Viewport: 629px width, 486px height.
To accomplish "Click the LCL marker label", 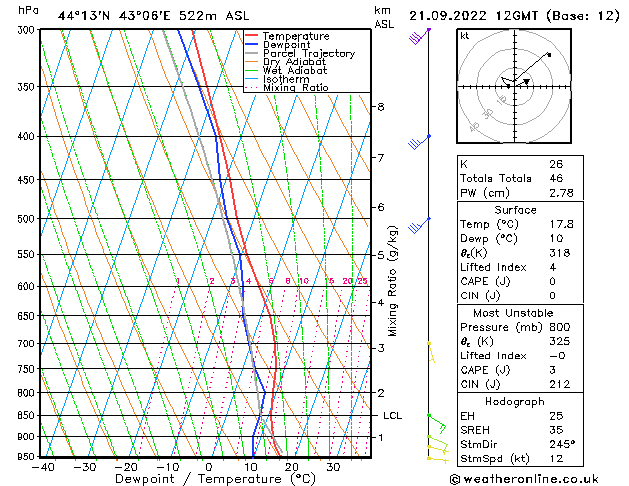I will pyautogui.click(x=392, y=416).
